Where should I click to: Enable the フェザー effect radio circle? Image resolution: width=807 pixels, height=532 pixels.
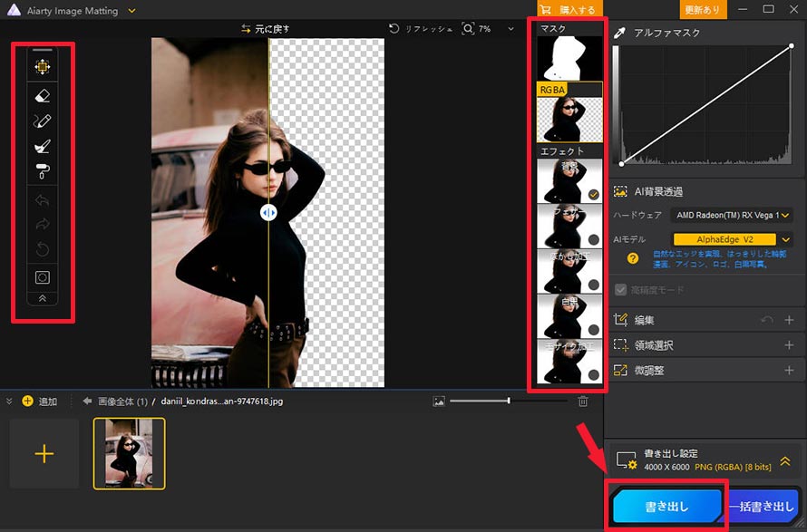point(593,240)
